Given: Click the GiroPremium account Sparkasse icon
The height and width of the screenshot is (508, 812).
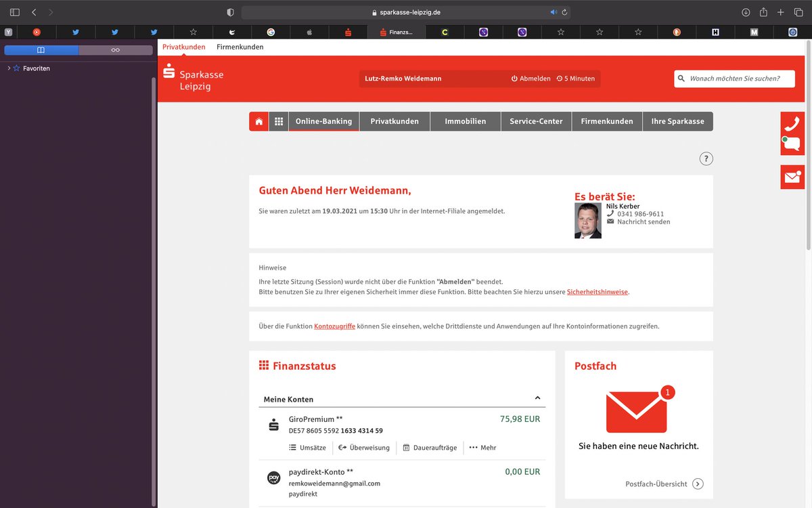Looking at the screenshot, I should (273, 425).
